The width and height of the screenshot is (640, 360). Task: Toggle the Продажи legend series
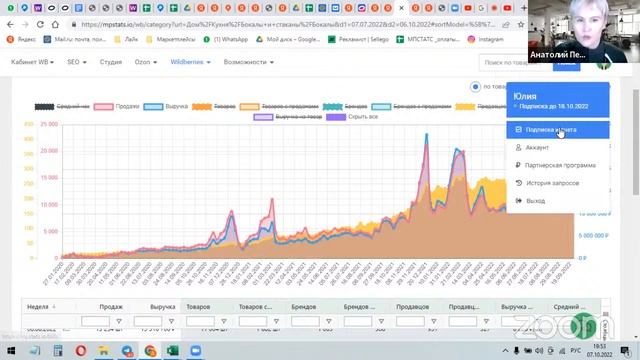click(116, 107)
